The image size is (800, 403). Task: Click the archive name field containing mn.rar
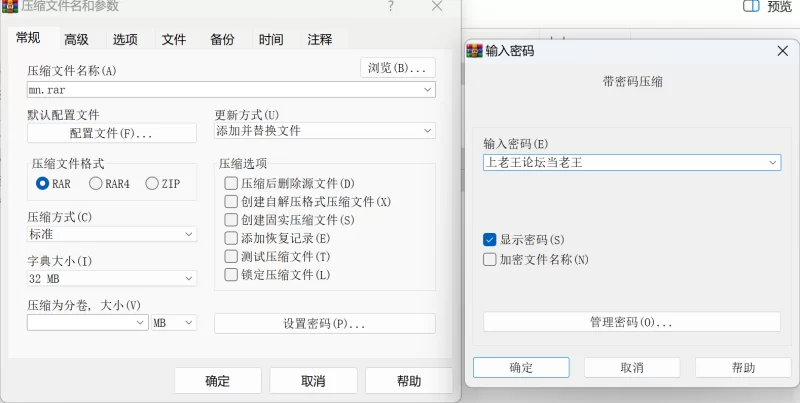[231, 89]
